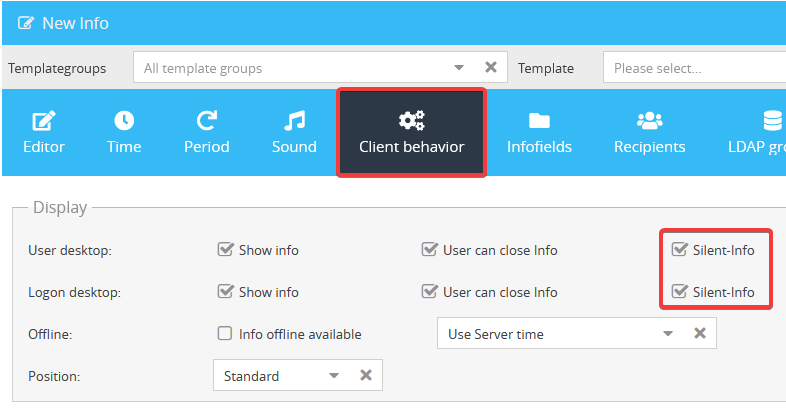Image resolution: width=786 pixels, height=418 pixels.
Task: Click the Client behavior gears icon
Action: 411,121
